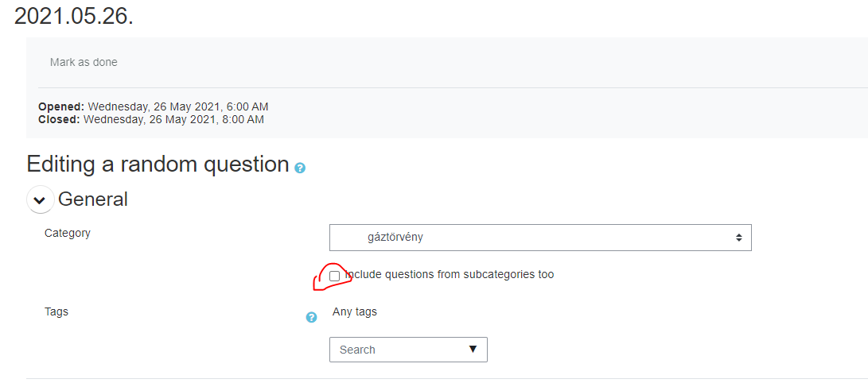
Task: Open help for Editing a random question
Action: pyautogui.click(x=300, y=168)
